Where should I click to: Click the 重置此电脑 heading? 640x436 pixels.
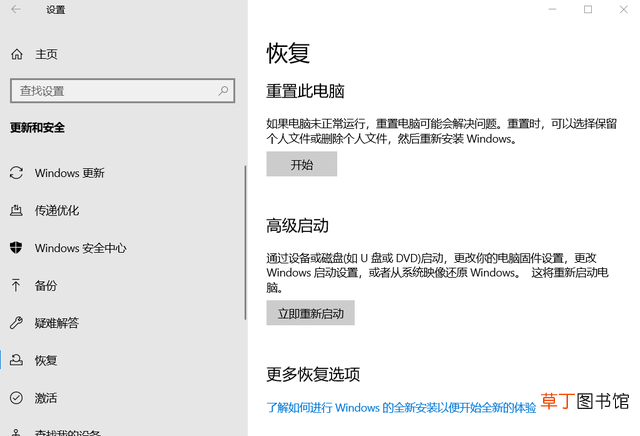click(305, 91)
